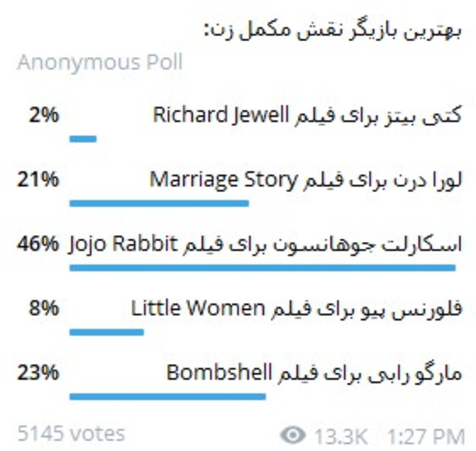
Task: Click the Bombshell result bar
Action: 168,397
